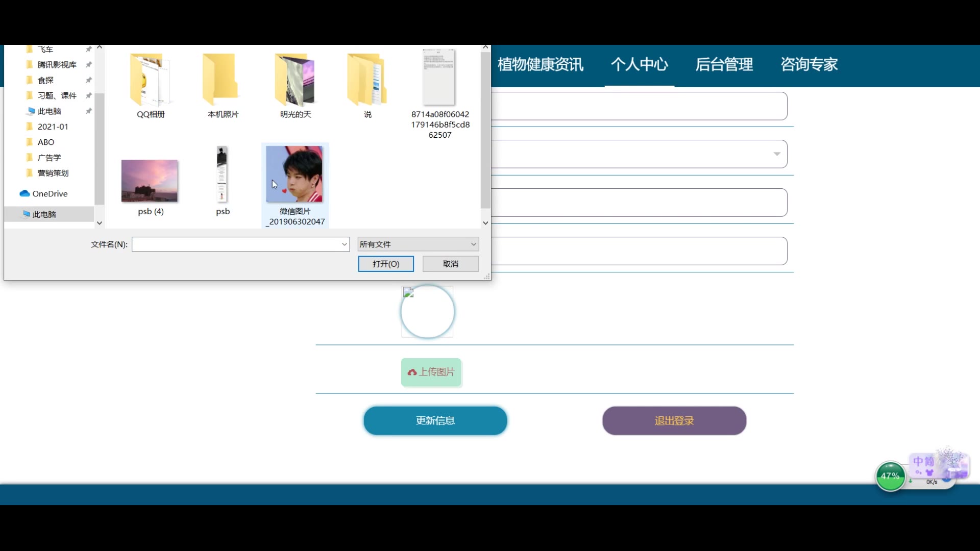The width and height of the screenshot is (980, 551).
Task: Click the file list vertical scrollbar
Action: 485,130
